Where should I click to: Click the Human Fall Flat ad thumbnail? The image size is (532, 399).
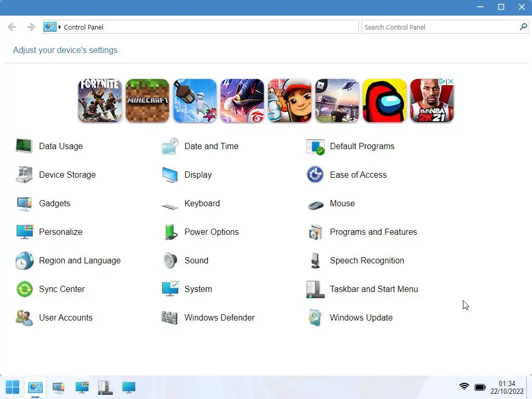coord(195,100)
